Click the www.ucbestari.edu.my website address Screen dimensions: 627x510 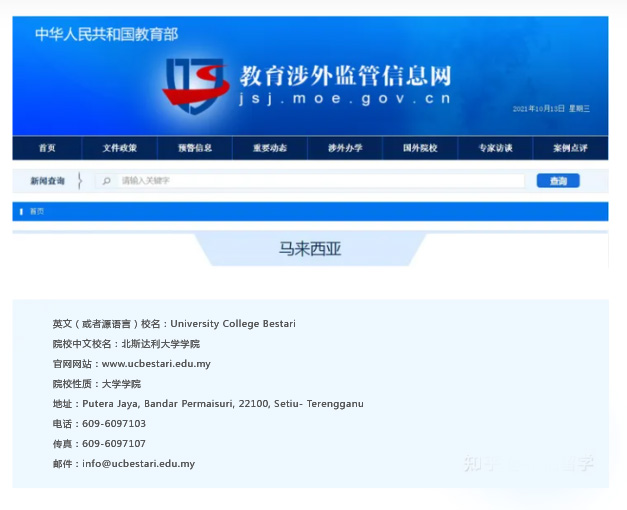tap(156, 364)
